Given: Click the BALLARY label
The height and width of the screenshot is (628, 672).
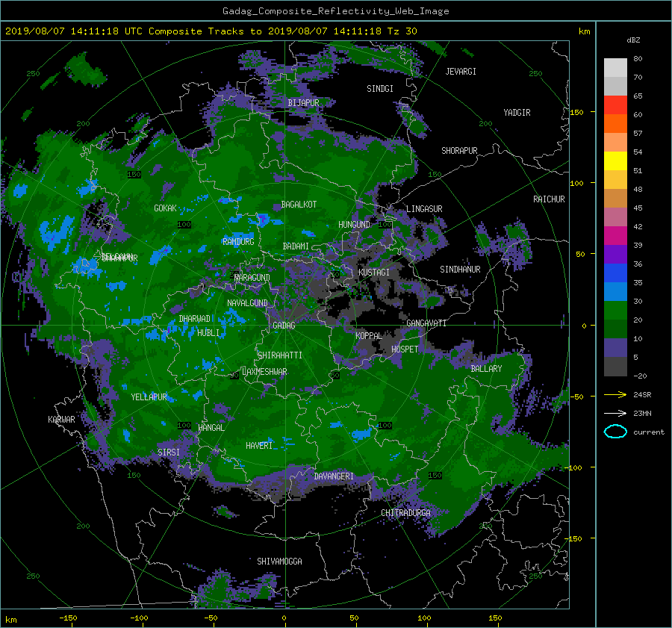Looking at the screenshot, I should [486, 369].
